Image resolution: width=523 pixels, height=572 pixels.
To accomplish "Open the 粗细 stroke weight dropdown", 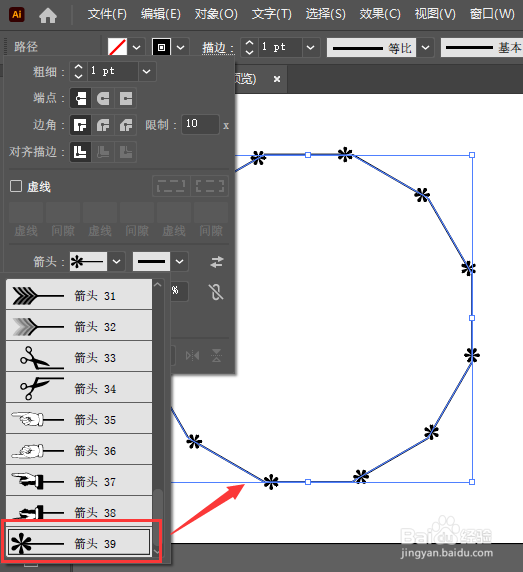I will point(147,72).
